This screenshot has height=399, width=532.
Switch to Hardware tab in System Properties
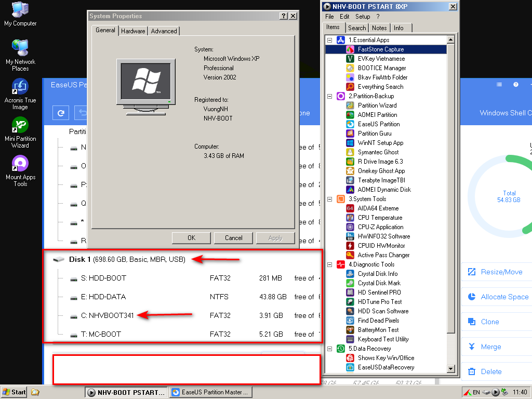(133, 31)
